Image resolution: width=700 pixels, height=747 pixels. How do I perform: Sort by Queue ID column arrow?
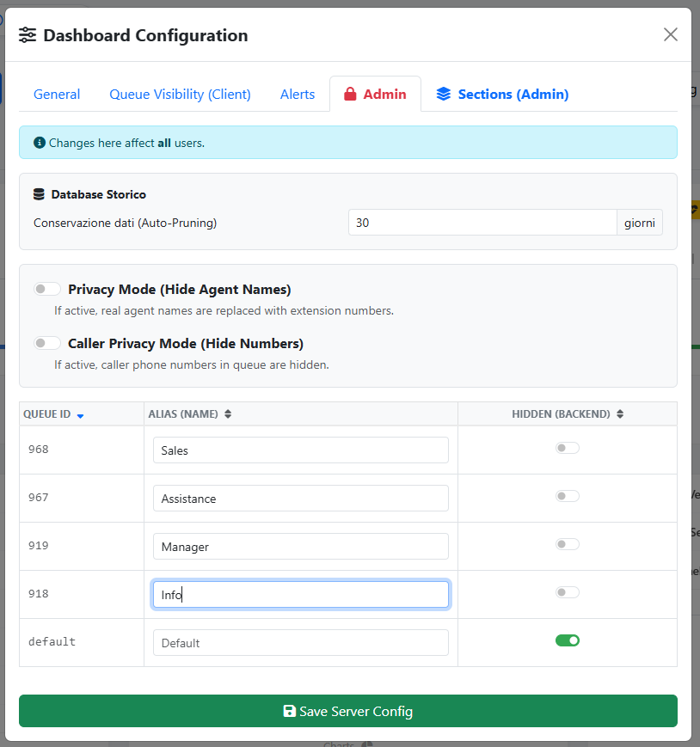point(80,415)
